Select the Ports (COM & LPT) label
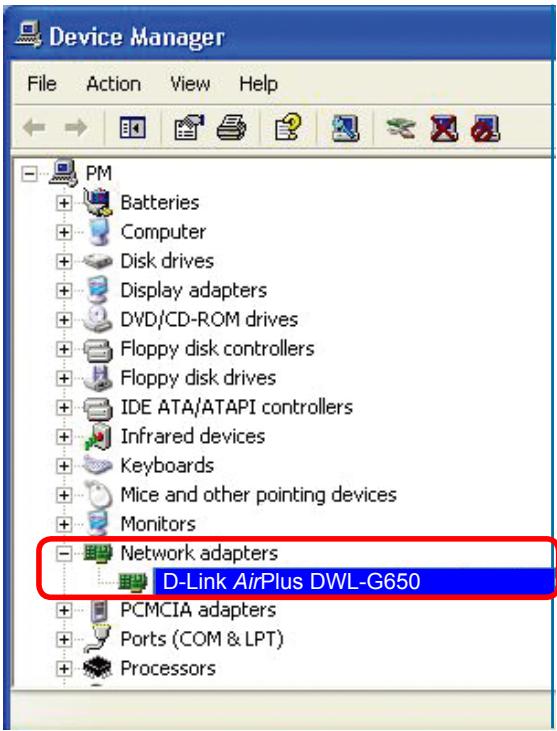Image resolution: width=557 pixels, height=731 pixels. [x=202, y=640]
